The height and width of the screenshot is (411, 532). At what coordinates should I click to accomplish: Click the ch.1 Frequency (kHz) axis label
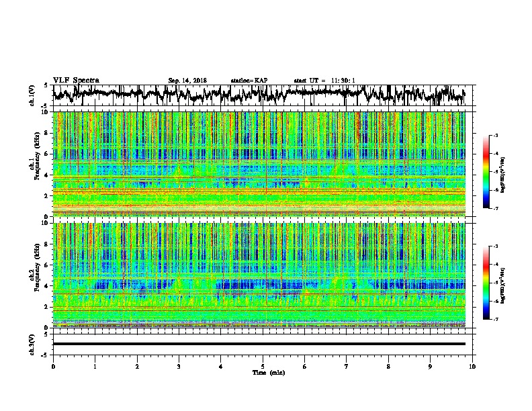[x=36, y=156]
